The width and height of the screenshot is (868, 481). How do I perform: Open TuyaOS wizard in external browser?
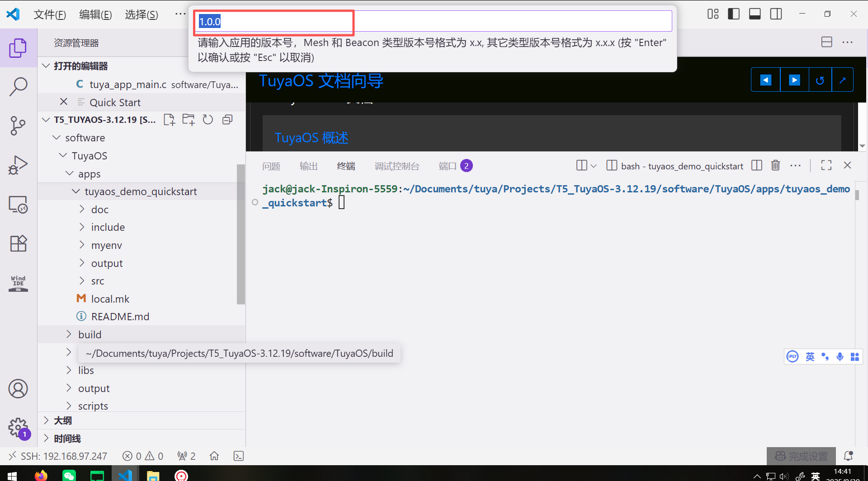point(842,80)
